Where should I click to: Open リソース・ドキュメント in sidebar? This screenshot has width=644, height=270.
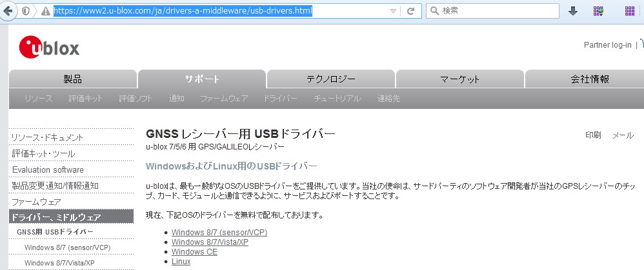pos(48,137)
